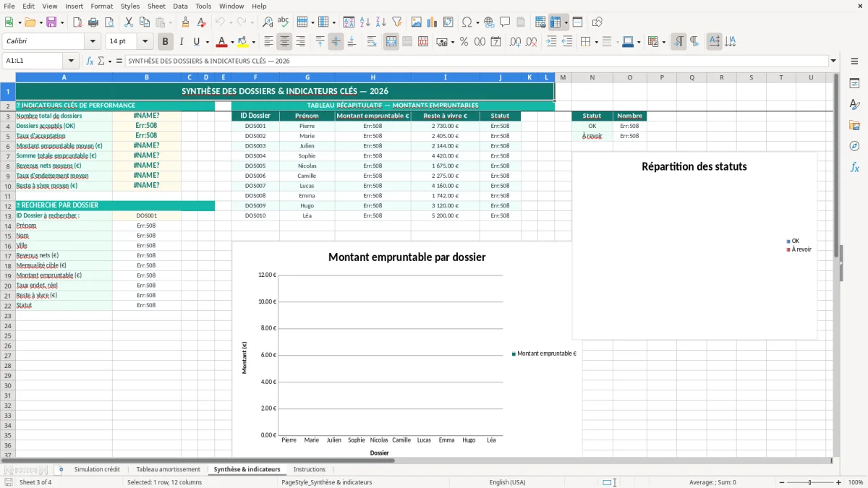The image size is (868, 488).
Task: Open the Function Wizard fx icon
Action: (x=90, y=61)
